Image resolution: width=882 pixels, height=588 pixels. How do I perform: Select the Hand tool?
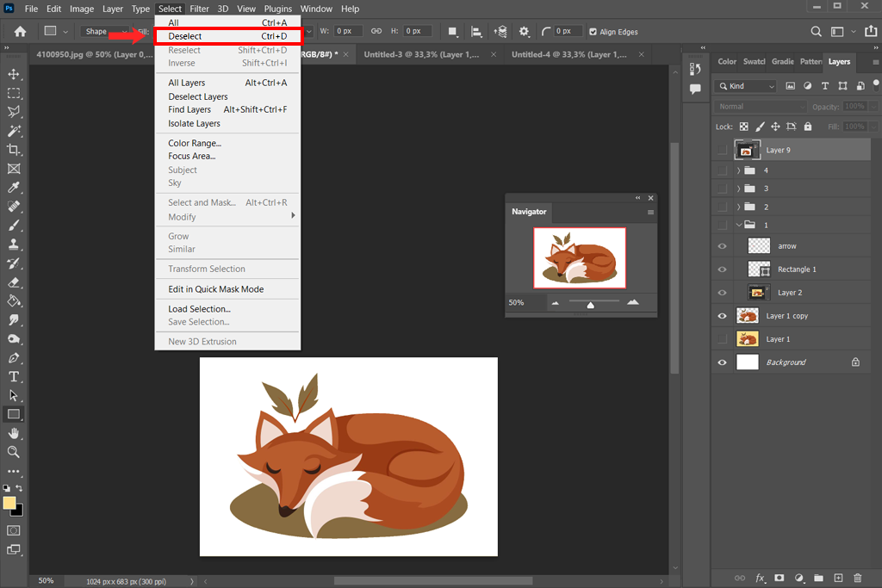[x=14, y=433]
